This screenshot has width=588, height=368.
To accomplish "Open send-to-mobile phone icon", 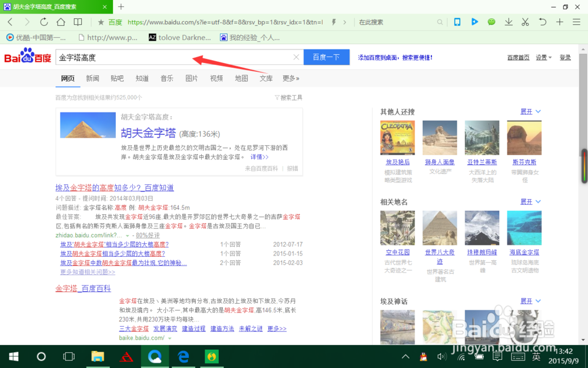I will coord(457,22).
